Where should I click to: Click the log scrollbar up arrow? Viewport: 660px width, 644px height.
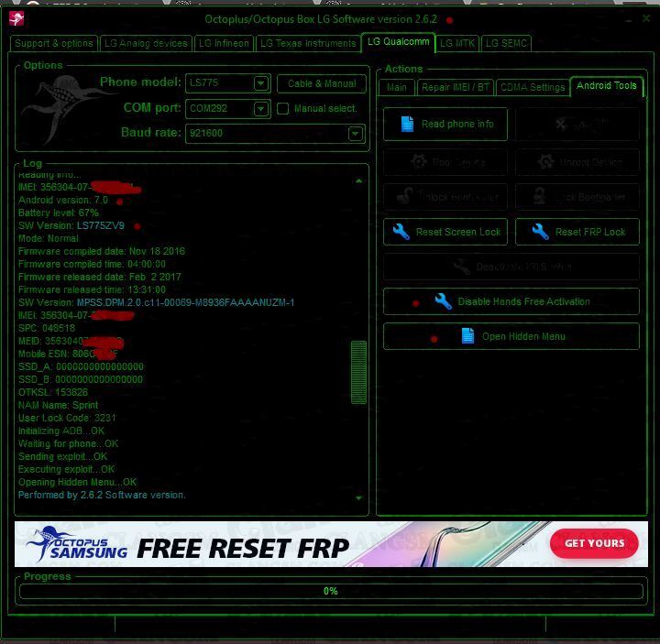pos(358,180)
